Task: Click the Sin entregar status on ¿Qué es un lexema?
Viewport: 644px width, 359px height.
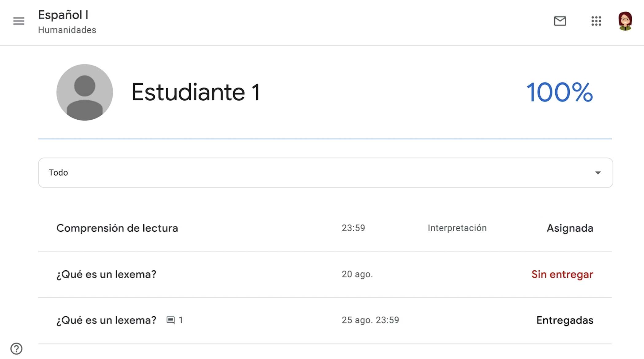Action: point(562,274)
